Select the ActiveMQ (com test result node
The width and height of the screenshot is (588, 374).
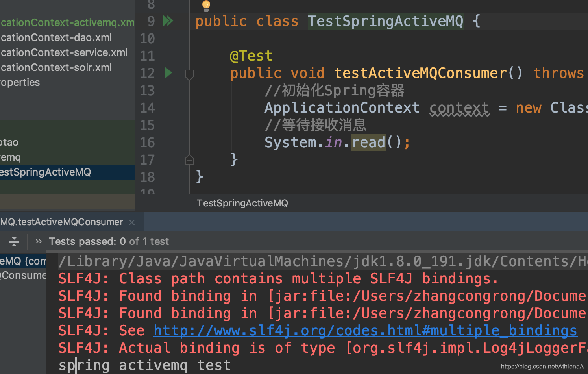(23, 261)
